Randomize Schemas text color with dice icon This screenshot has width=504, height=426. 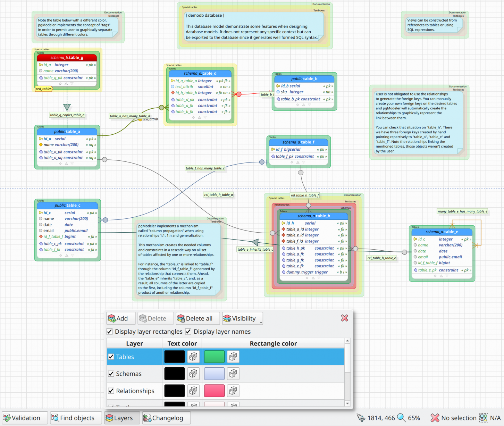point(193,374)
